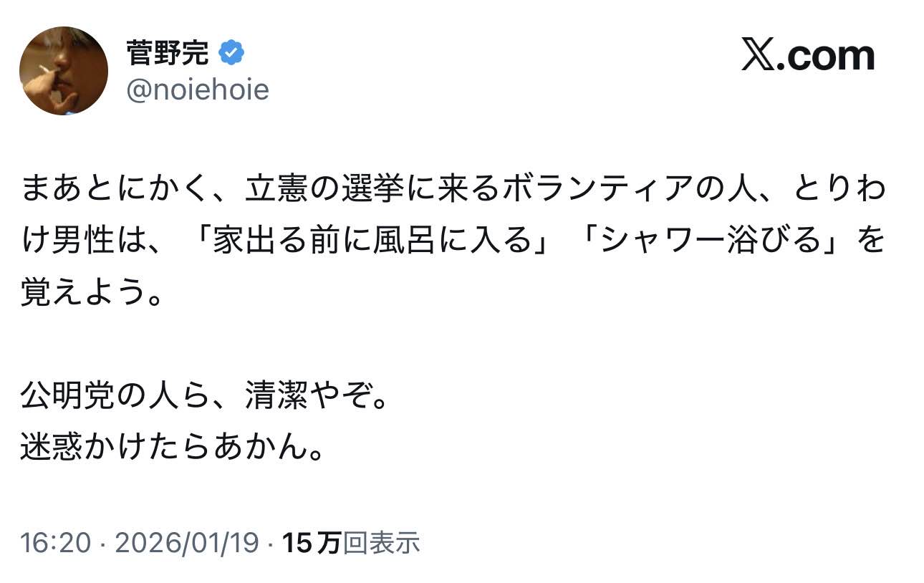Click the quoted phrase シャワー浴びる
The width and height of the screenshot is (924, 583).
point(710,242)
